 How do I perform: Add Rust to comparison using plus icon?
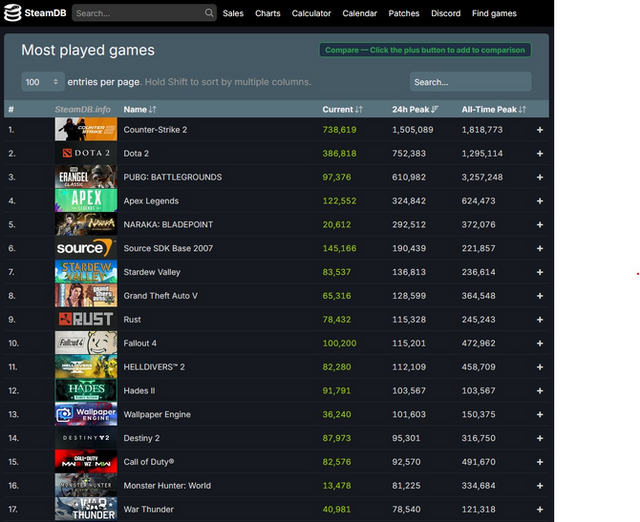[x=540, y=320]
